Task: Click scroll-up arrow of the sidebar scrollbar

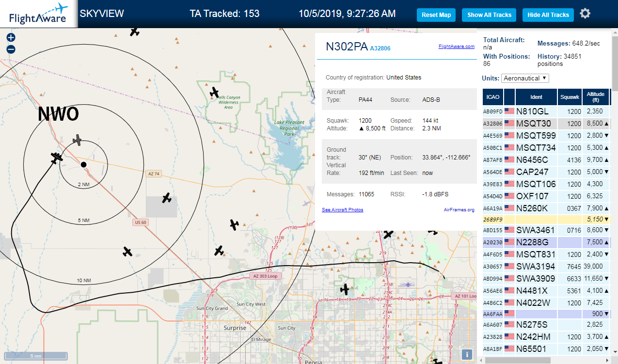Action: [614, 32]
